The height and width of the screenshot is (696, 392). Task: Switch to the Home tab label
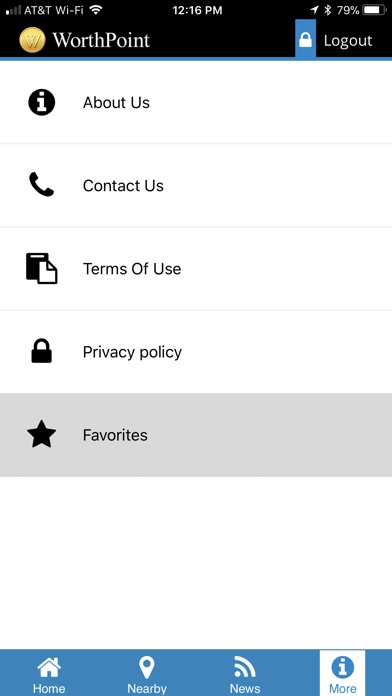pos(49,688)
